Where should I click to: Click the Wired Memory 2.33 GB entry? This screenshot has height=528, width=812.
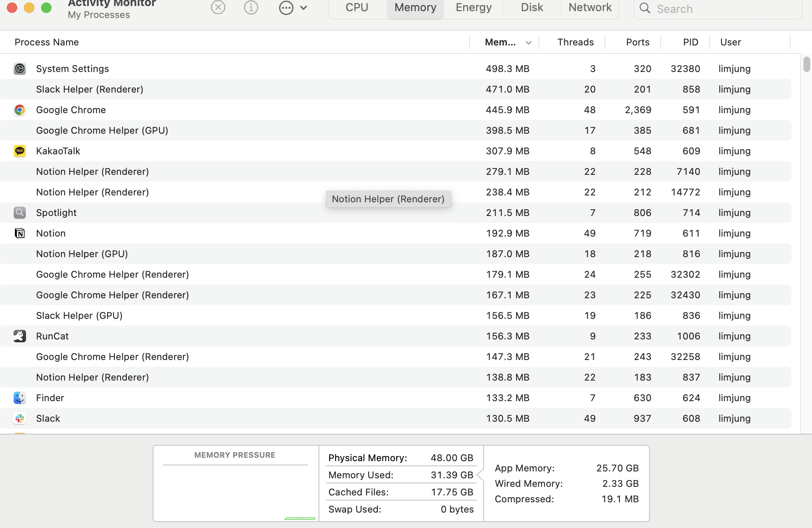tap(567, 483)
